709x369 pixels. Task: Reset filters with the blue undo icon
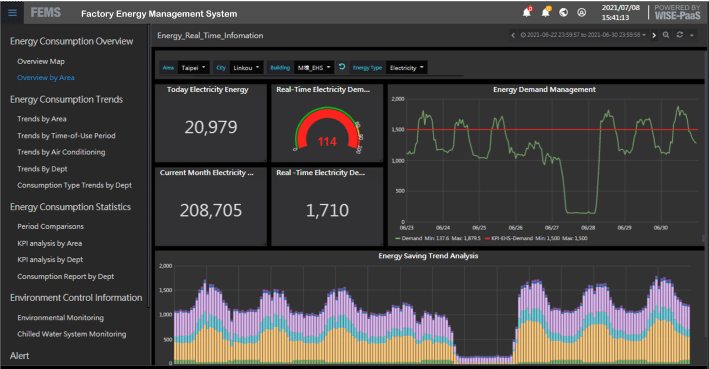click(342, 67)
